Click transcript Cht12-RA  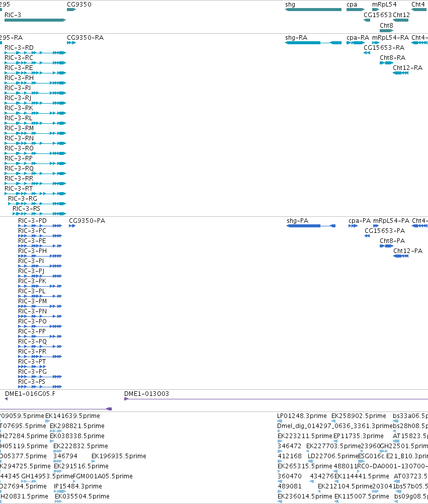(401, 73)
